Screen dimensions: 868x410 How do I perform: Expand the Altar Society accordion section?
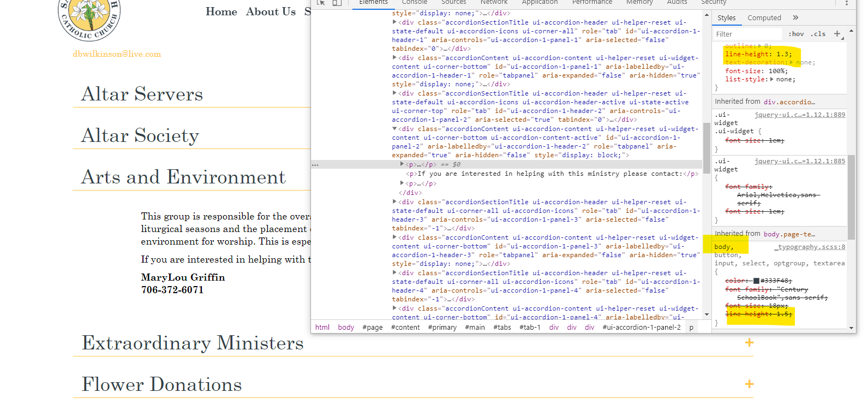(140, 135)
